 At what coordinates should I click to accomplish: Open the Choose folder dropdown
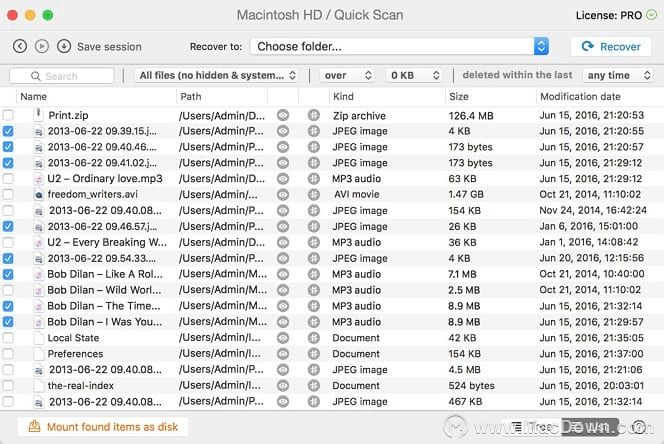399,46
